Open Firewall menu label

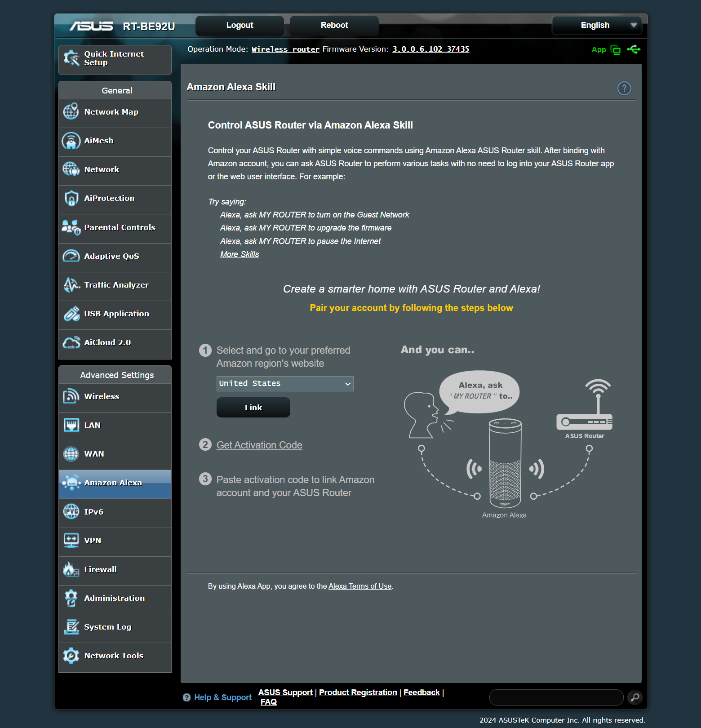tap(101, 569)
